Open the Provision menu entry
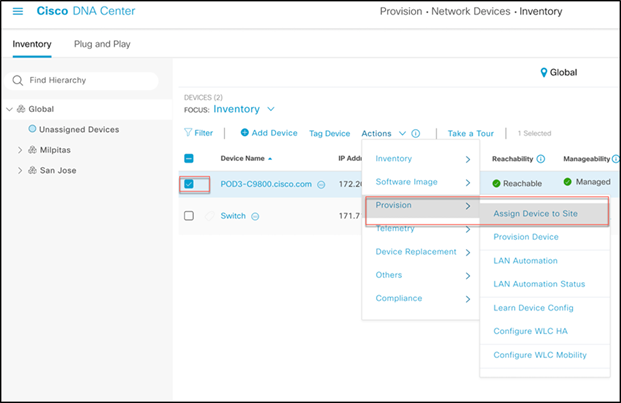Viewport: 621px width, 403px height. (421, 205)
